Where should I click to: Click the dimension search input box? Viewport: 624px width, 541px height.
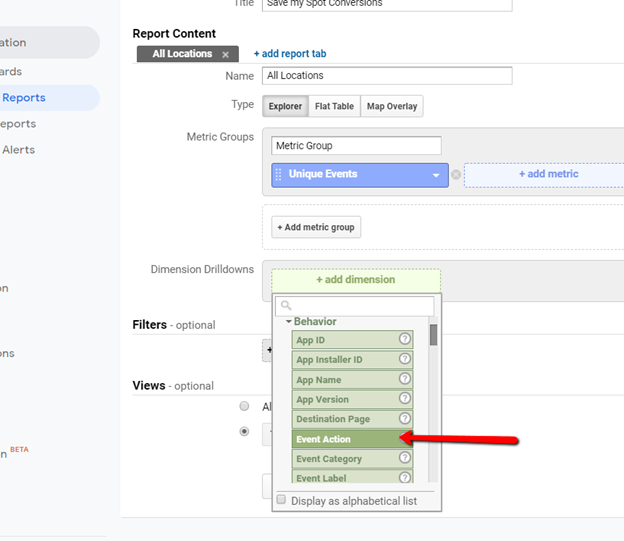click(x=355, y=306)
